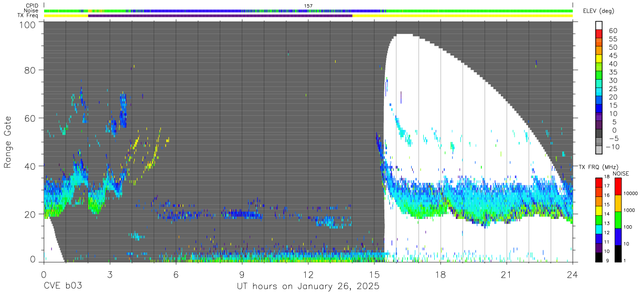
Task: Click the CPID value 157 label
Action: tap(308, 6)
